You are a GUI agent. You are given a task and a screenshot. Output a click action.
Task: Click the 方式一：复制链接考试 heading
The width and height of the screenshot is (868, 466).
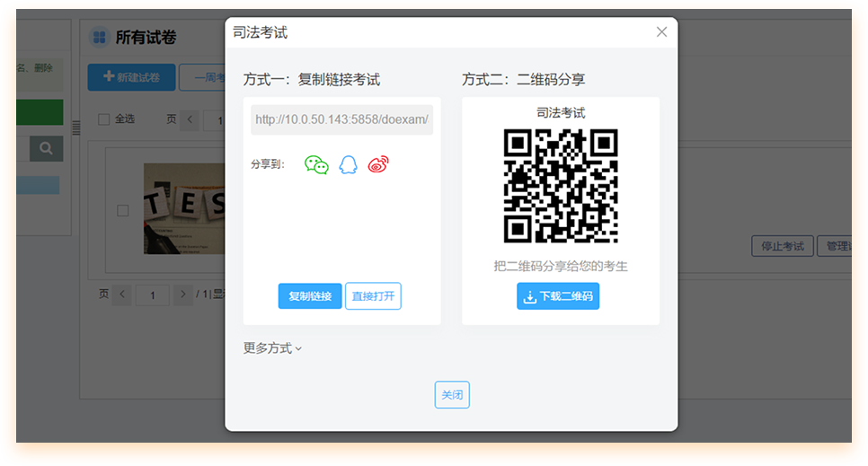pos(312,80)
